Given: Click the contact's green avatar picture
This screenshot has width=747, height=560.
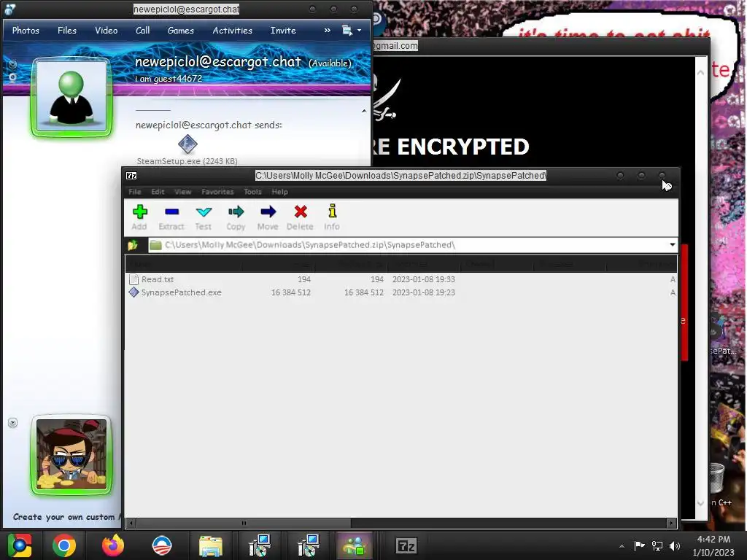Looking at the screenshot, I should pos(71,97).
